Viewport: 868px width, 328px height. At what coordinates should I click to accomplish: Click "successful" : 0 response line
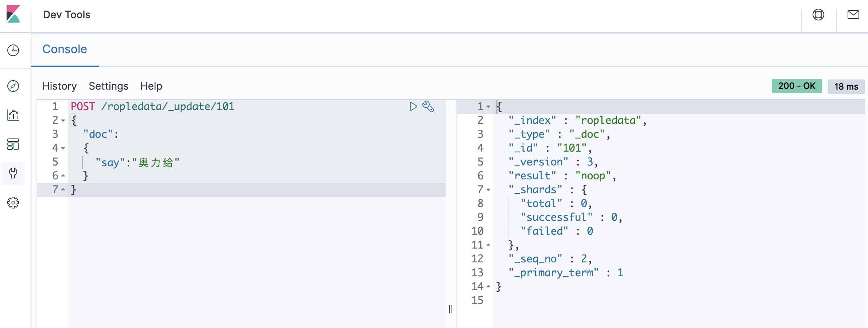click(571, 217)
